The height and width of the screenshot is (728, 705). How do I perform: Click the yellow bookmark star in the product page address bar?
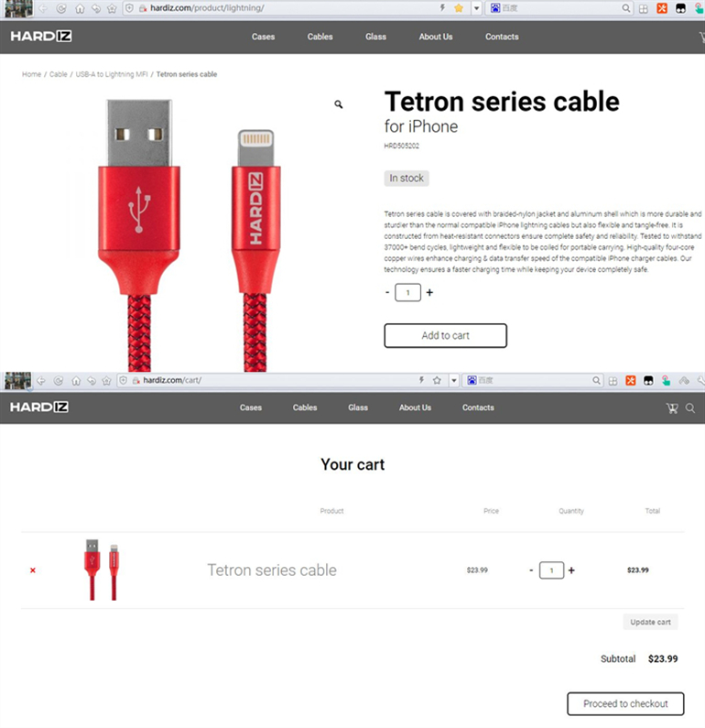(459, 8)
